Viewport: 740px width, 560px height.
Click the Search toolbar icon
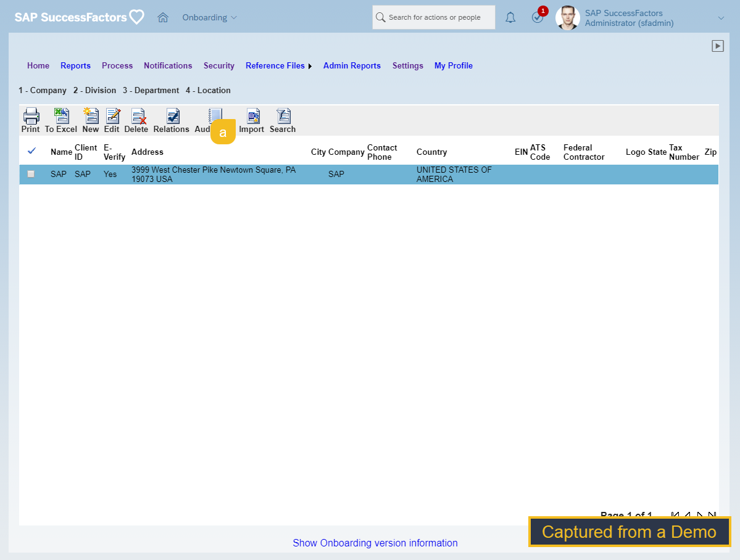[x=284, y=116]
